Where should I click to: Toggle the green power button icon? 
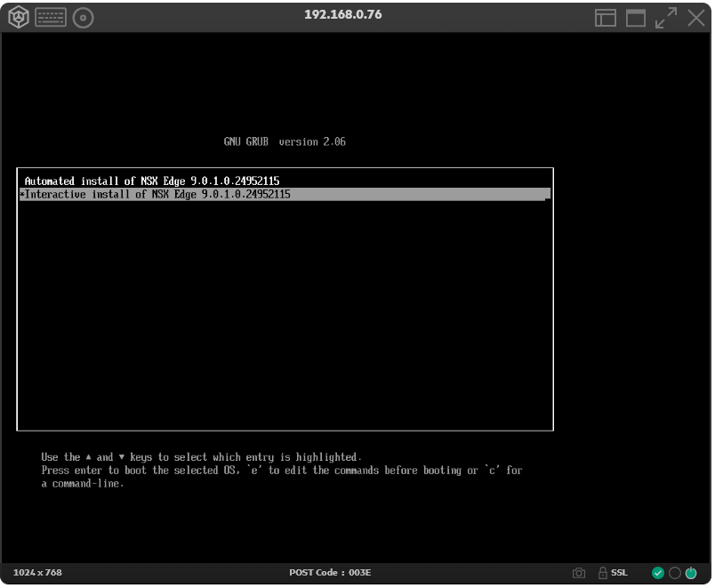pos(691,573)
